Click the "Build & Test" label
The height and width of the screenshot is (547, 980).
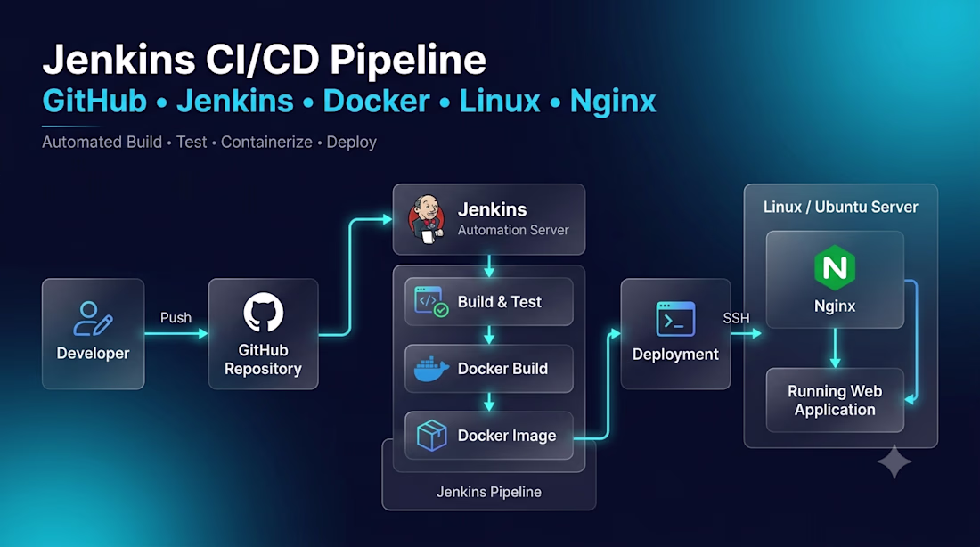[x=500, y=302]
